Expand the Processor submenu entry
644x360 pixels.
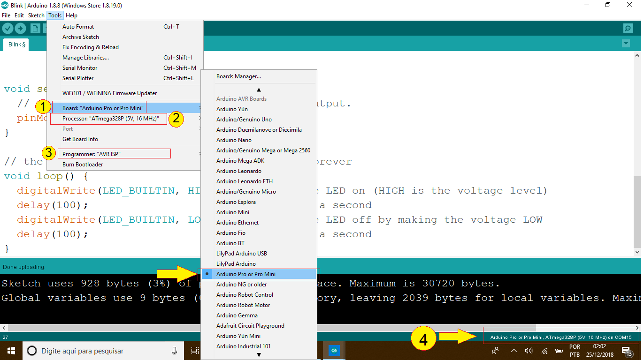[x=125, y=119]
